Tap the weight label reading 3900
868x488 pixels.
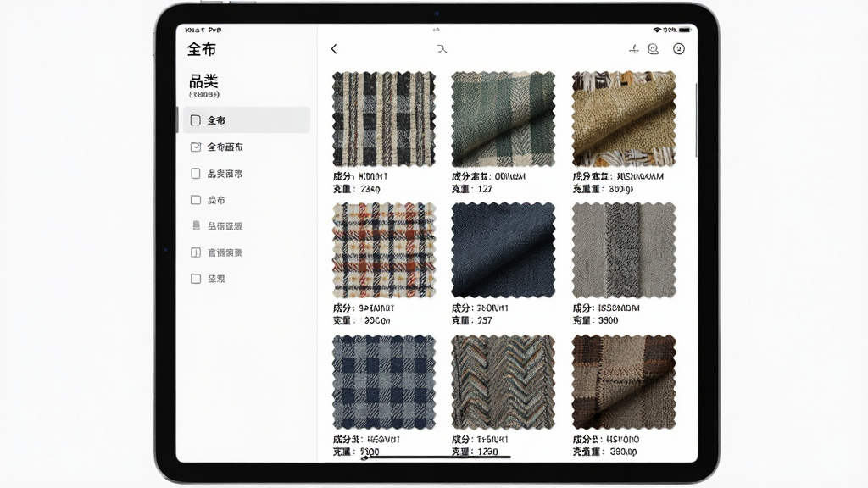(x=596, y=321)
